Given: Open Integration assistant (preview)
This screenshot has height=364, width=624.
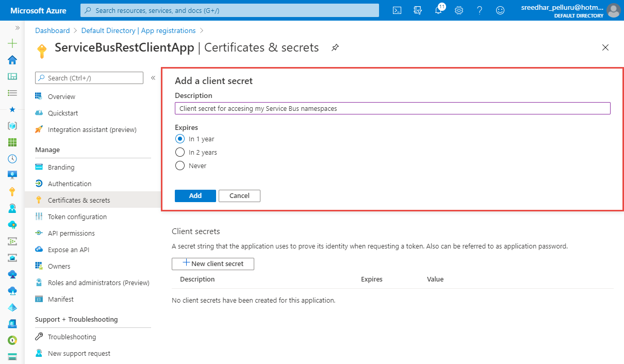Looking at the screenshot, I should [92, 129].
